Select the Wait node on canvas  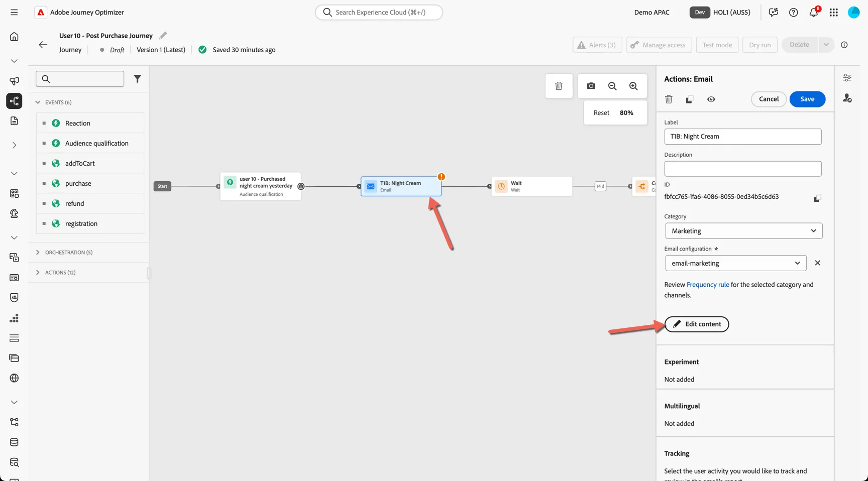532,186
